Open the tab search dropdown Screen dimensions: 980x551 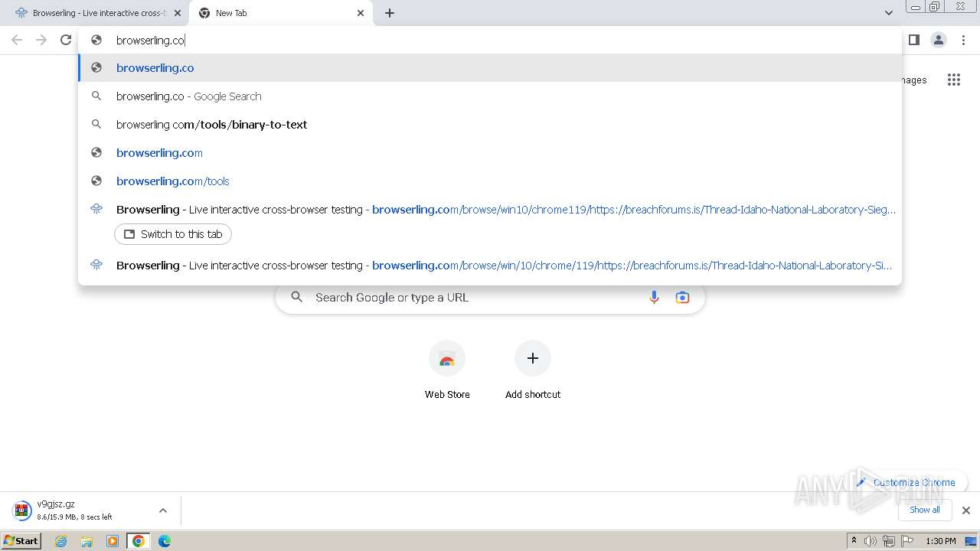[888, 13]
